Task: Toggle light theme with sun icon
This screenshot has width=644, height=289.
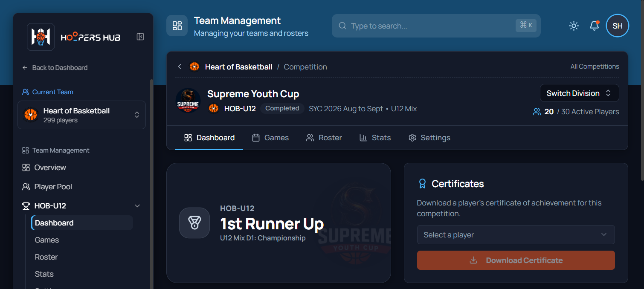Action: click(x=574, y=26)
